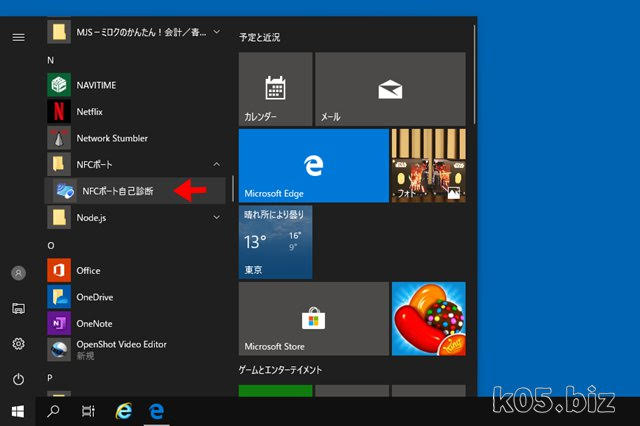Open Task View on the taskbar
640x426 pixels.
click(x=88, y=411)
